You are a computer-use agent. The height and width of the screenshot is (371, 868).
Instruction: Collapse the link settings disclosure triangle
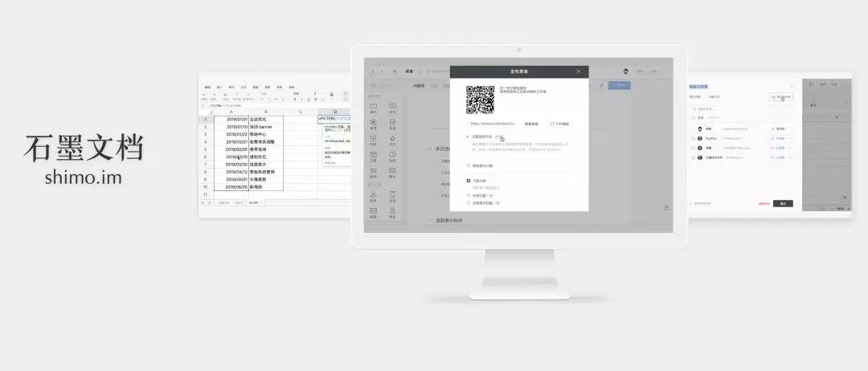point(468,137)
